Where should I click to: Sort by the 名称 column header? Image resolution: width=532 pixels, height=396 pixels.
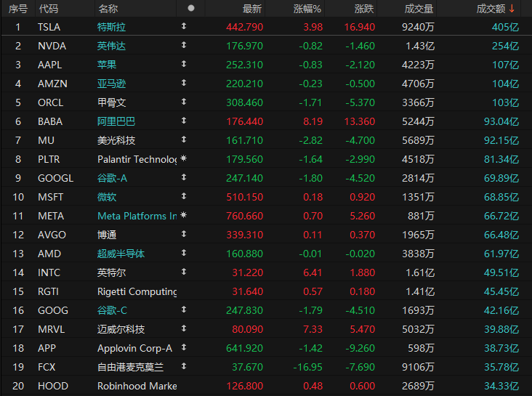tap(108, 9)
